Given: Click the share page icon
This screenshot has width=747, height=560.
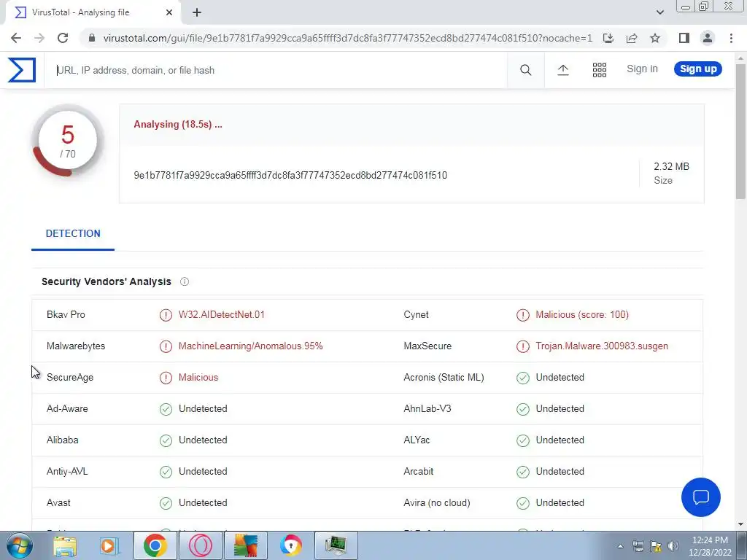Looking at the screenshot, I should click(x=632, y=38).
